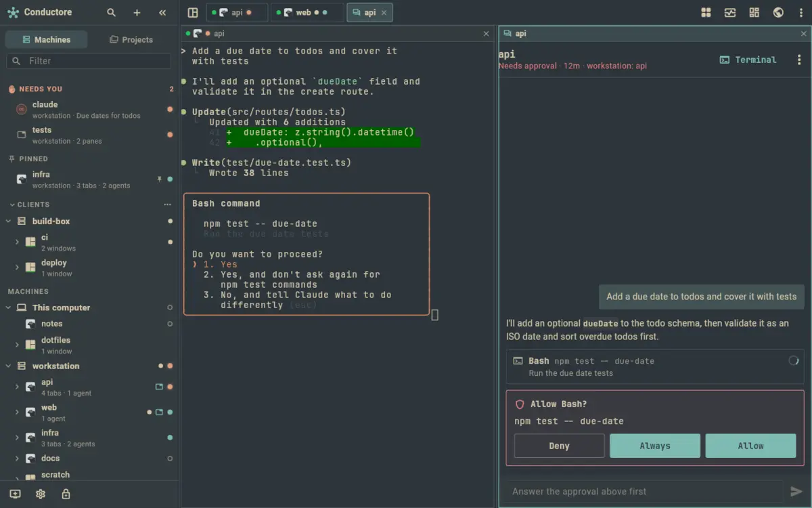Select the web tab
The height and width of the screenshot is (508, 812).
[307, 12]
